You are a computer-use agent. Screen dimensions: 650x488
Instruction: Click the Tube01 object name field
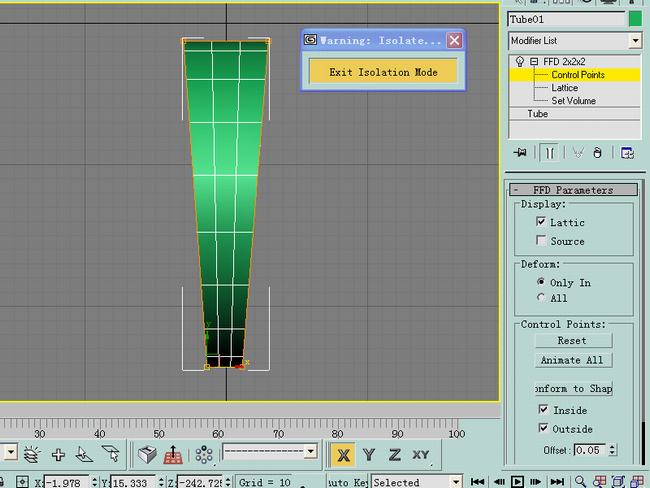pyautogui.click(x=566, y=19)
